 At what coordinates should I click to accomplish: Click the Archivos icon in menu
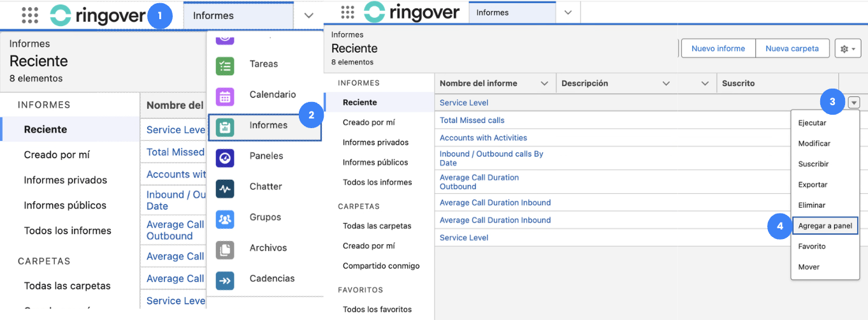[x=225, y=248]
